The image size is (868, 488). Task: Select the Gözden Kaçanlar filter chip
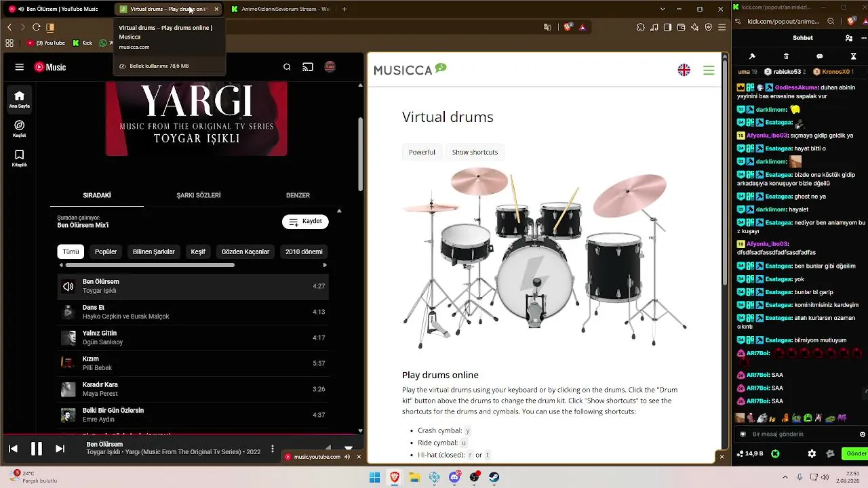[245, 251]
